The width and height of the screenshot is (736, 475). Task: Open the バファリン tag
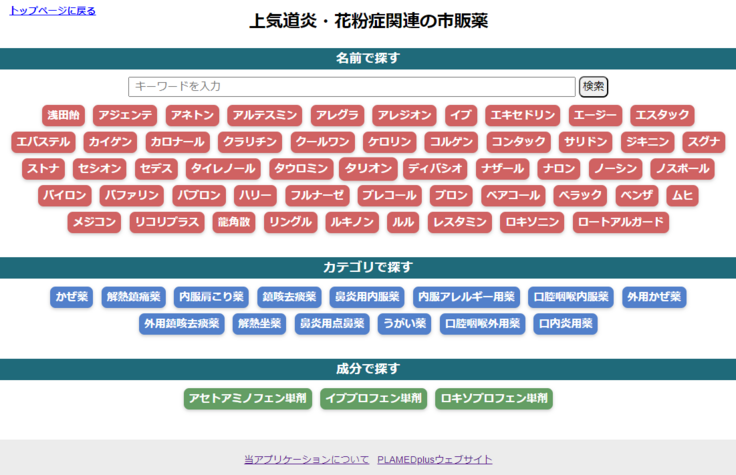131,196
